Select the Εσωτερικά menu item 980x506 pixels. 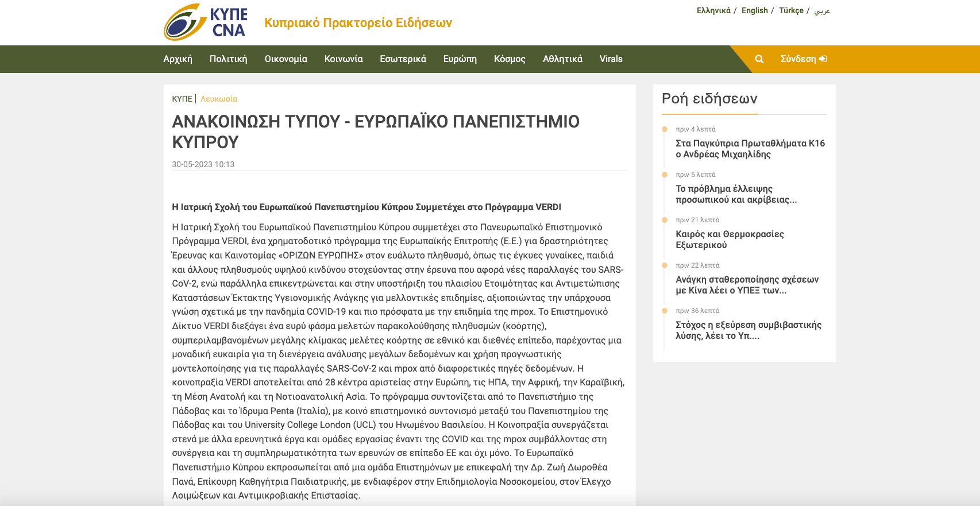pyautogui.click(x=403, y=59)
